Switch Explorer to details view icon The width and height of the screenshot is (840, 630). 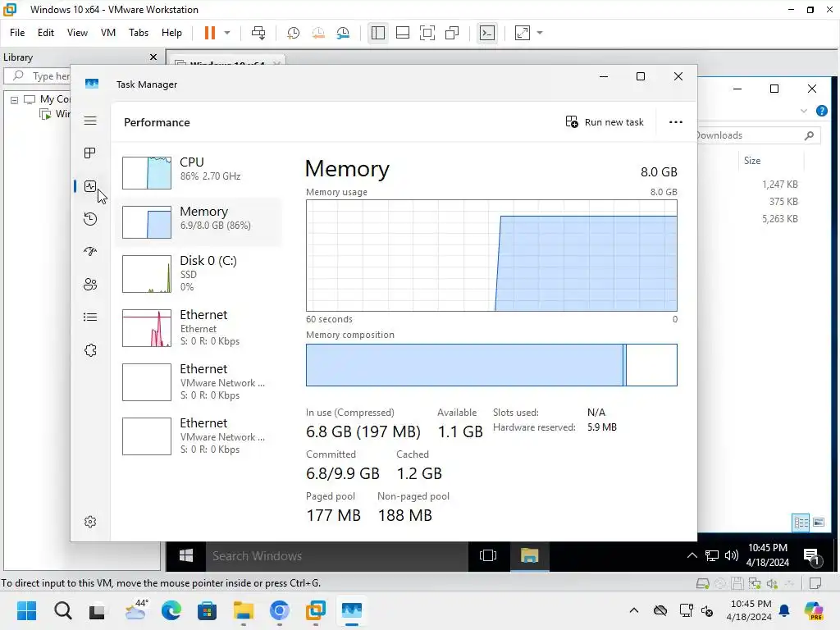pos(801,523)
